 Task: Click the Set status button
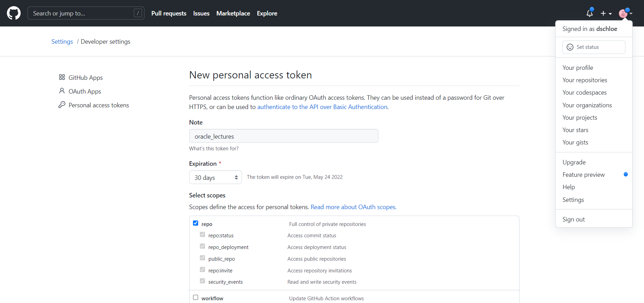pyautogui.click(x=594, y=47)
